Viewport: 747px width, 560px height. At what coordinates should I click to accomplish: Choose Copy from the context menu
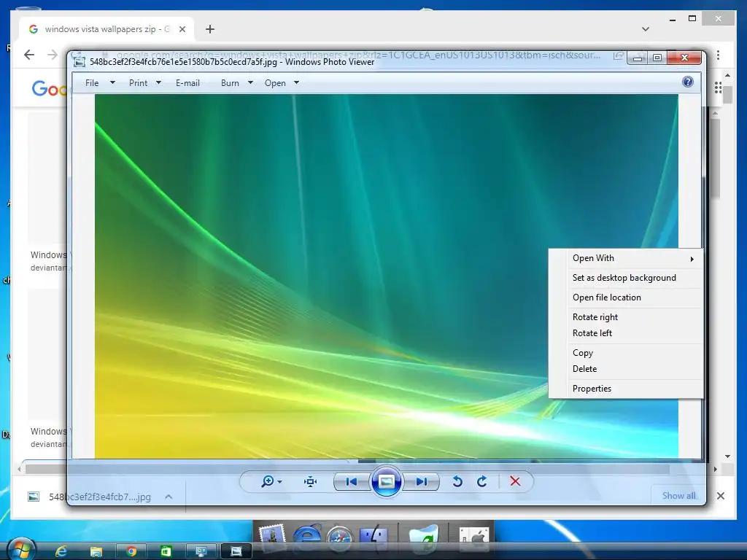click(x=625, y=353)
